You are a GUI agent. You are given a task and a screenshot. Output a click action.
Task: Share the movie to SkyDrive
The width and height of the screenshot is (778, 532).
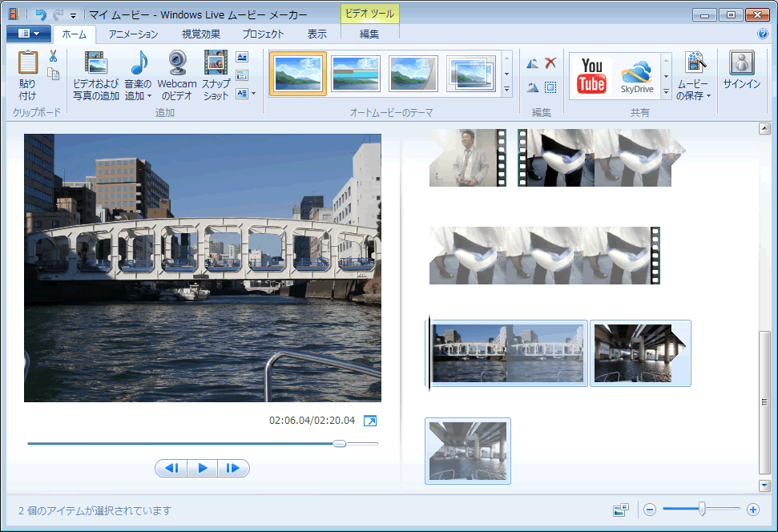637,76
